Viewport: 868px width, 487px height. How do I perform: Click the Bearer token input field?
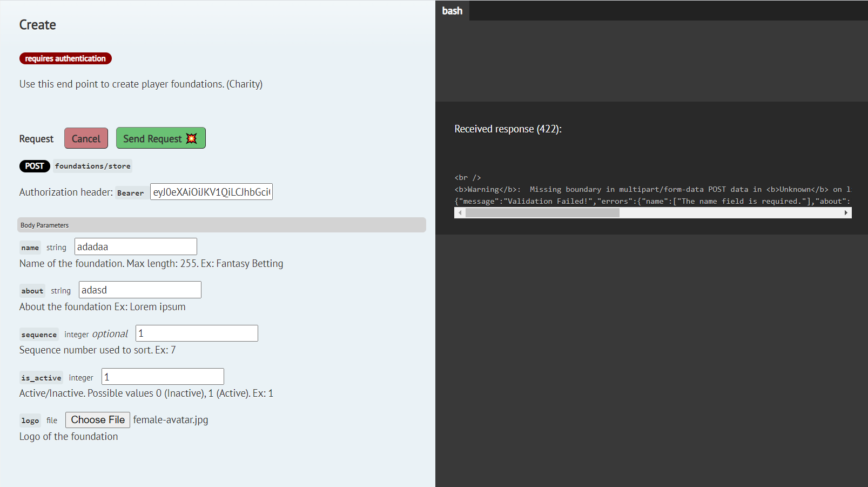click(x=211, y=192)
